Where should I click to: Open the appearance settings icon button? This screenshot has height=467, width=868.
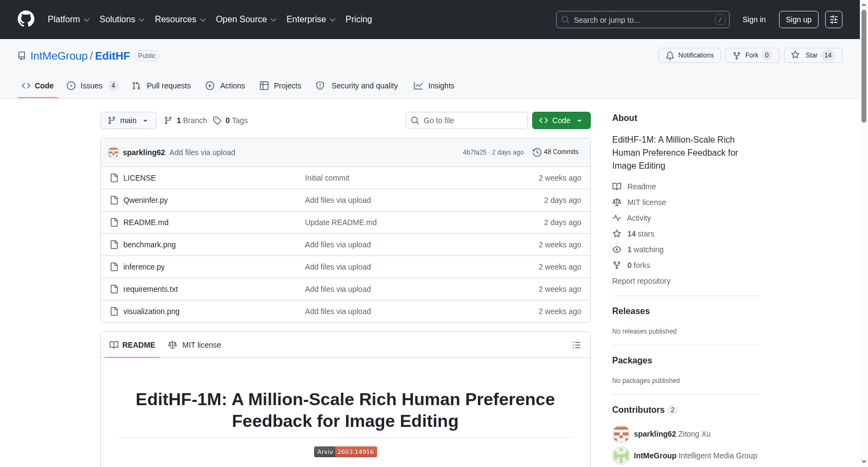(834, 20)
